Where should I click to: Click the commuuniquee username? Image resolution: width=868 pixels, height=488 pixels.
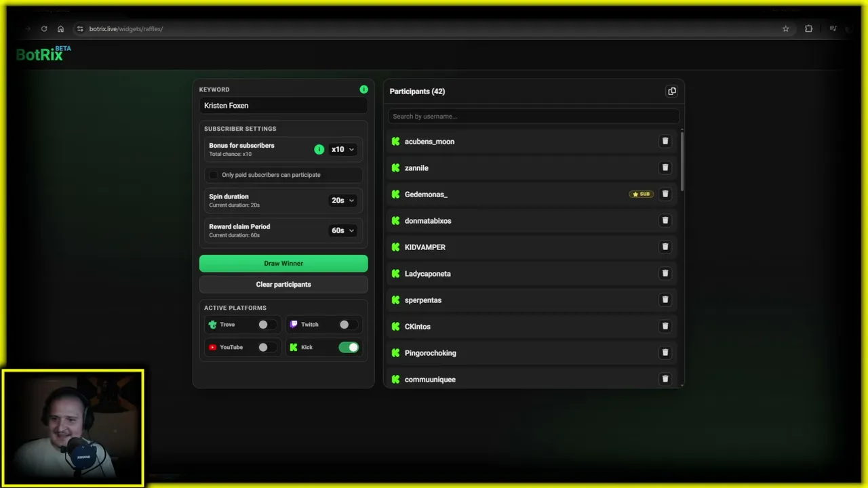tap(430, 380)
